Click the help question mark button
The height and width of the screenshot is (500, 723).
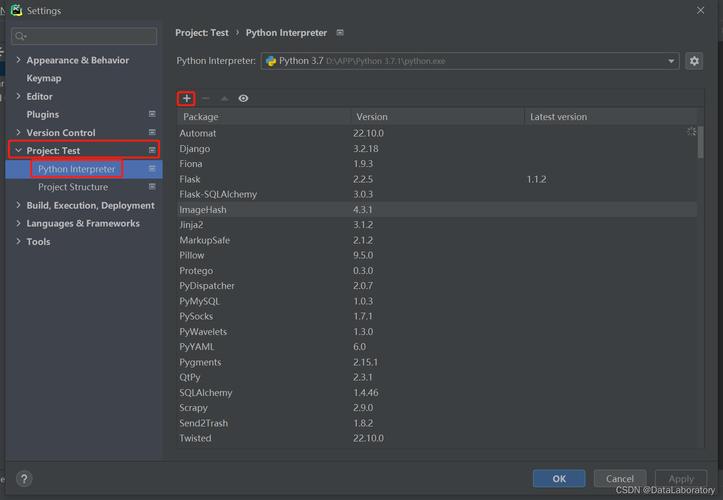coord(24,478)
